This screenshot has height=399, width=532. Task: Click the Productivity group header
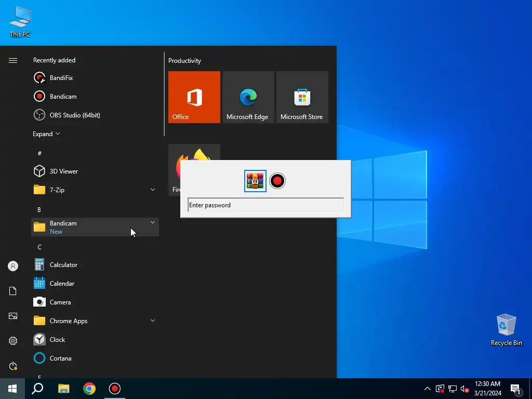coord(184,61)
